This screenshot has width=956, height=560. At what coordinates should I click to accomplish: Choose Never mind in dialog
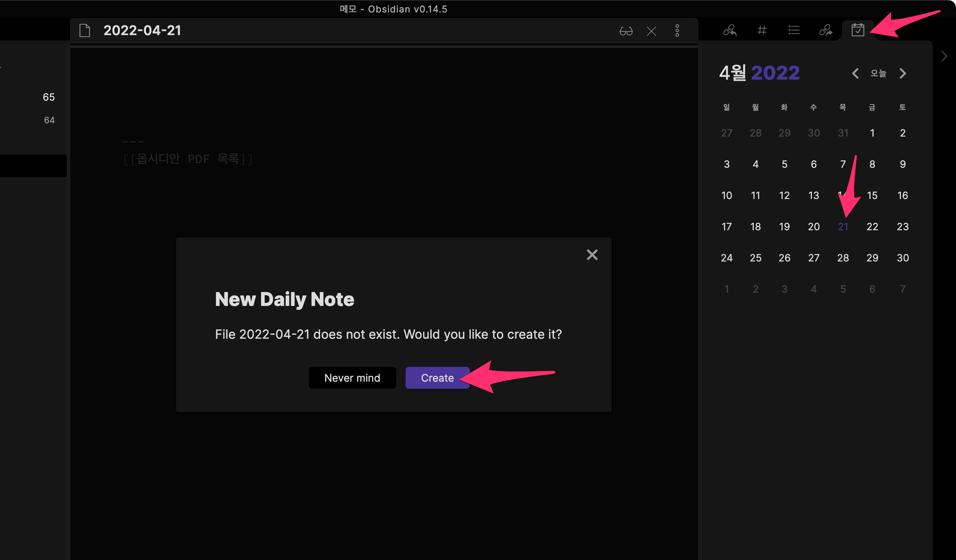352,378
